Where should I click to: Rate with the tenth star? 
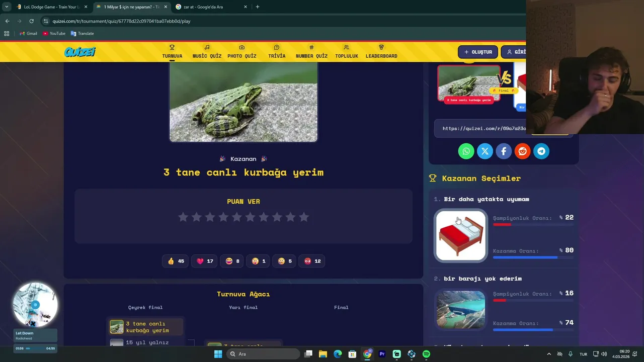click(304, 217)
